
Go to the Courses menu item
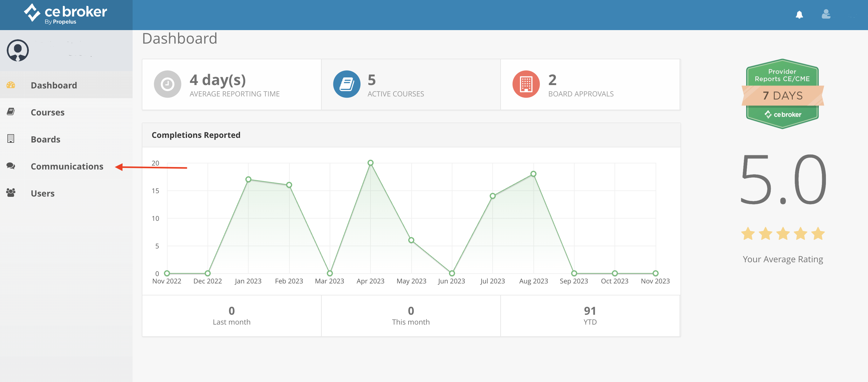pos(48,112)
